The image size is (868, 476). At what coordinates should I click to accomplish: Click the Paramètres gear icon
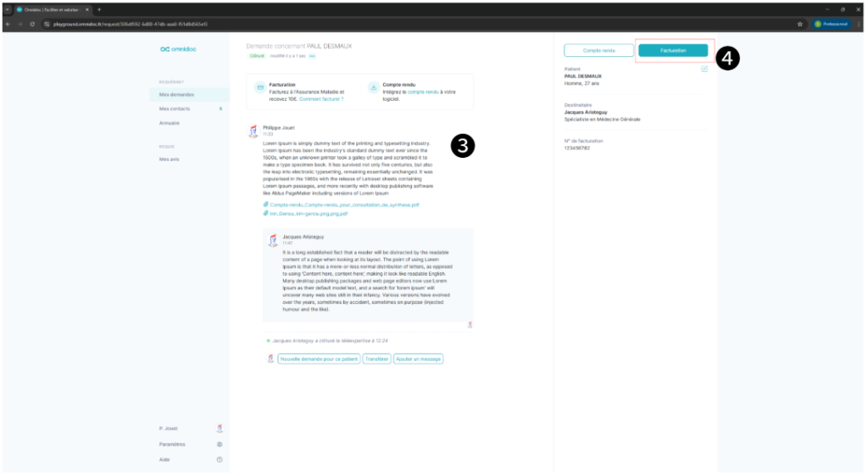click(x=220, y=444)
